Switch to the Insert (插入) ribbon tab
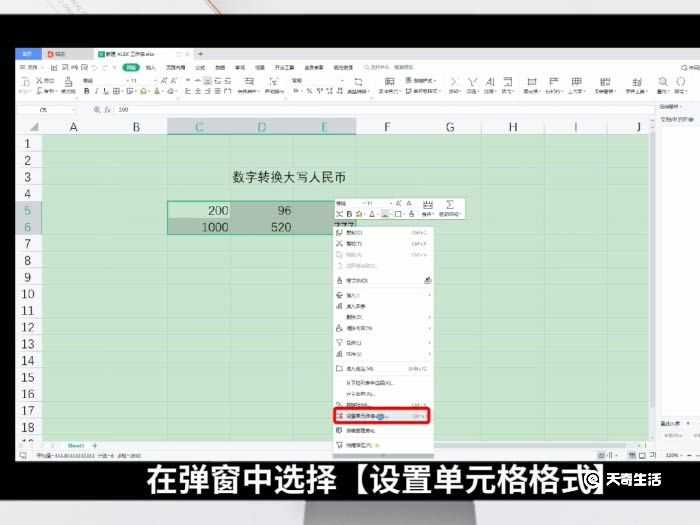The image size is (700, 525). click(x=151, y=67)
